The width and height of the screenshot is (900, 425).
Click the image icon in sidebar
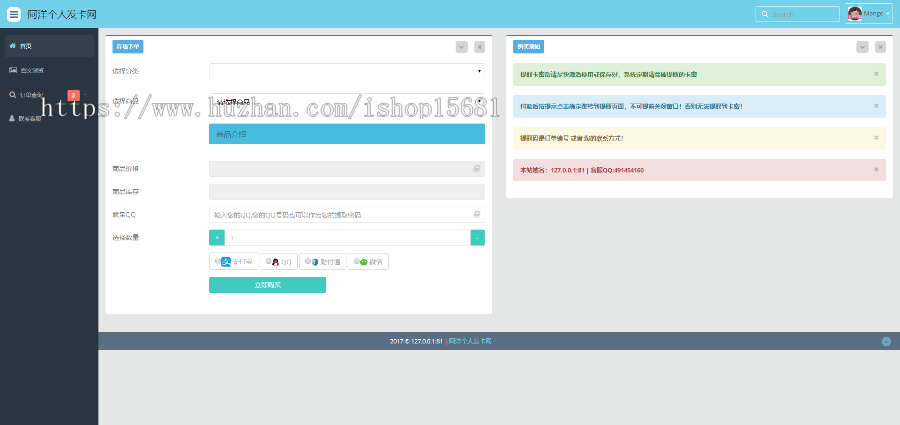[x=13, y=70]
